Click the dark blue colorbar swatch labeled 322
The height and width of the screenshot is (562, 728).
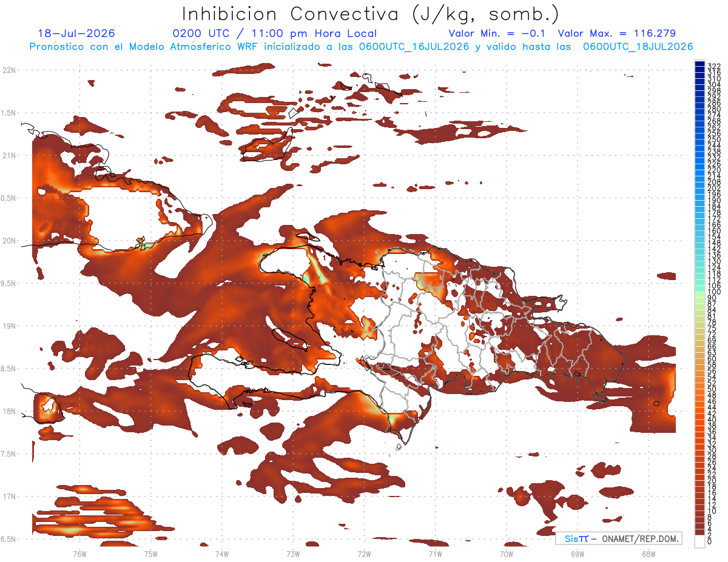(699, 64)
